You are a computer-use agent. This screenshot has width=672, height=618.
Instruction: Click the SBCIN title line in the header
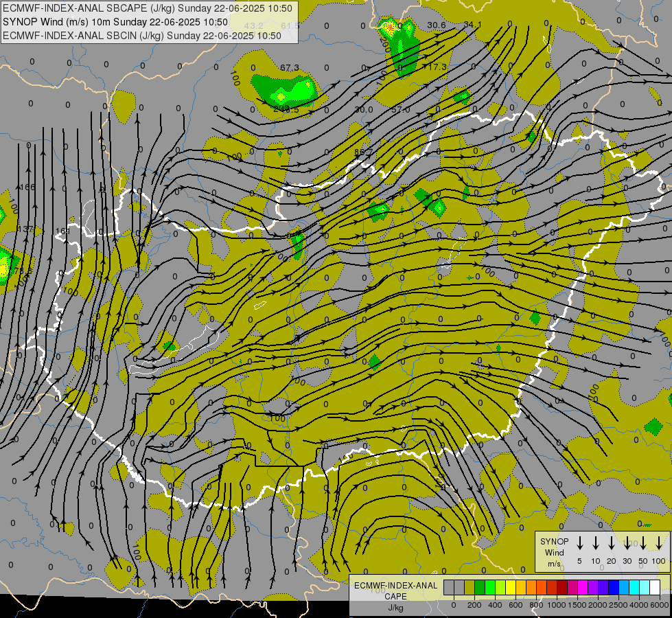click(142, 36)
